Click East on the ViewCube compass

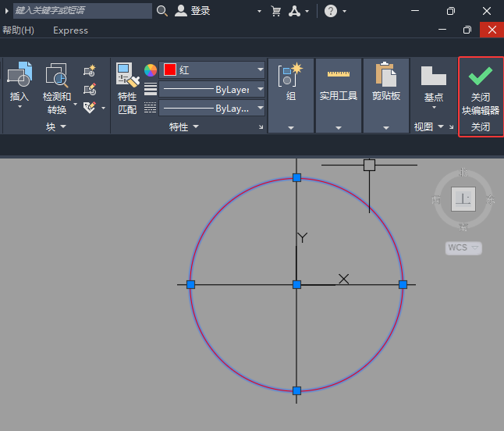coord(490,199)
